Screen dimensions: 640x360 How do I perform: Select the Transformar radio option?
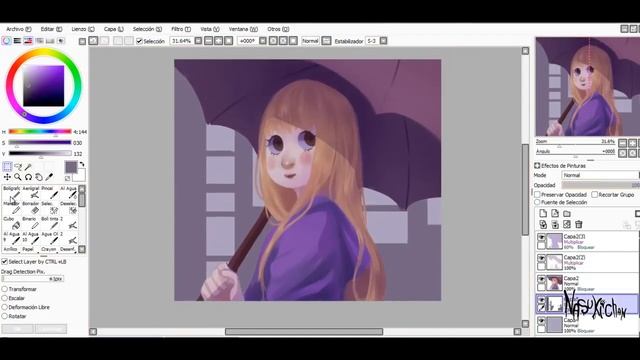pyautogui.click(x=4, y=289)
